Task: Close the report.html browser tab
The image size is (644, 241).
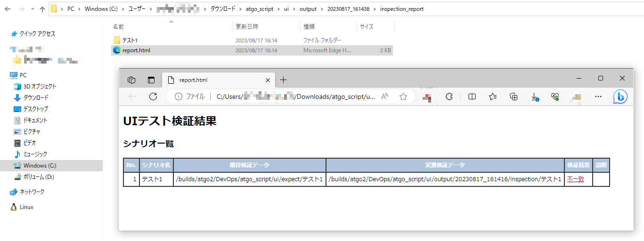Action: [268, 80]
